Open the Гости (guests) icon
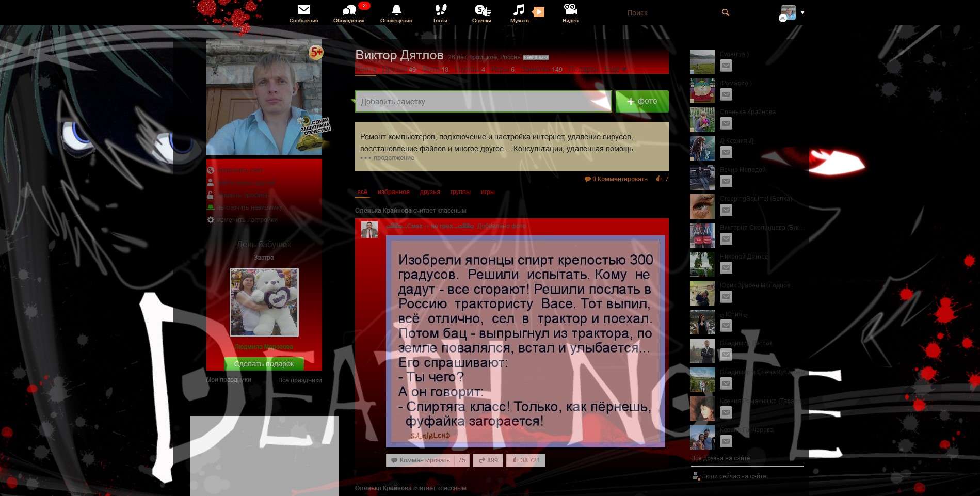980x496 pixels. [439, 9]
